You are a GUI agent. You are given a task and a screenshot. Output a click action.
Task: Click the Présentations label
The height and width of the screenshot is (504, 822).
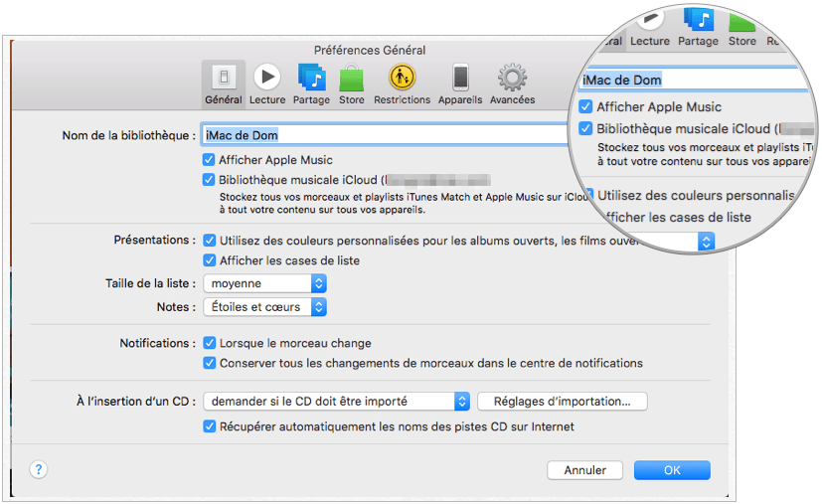coord(155,240)
